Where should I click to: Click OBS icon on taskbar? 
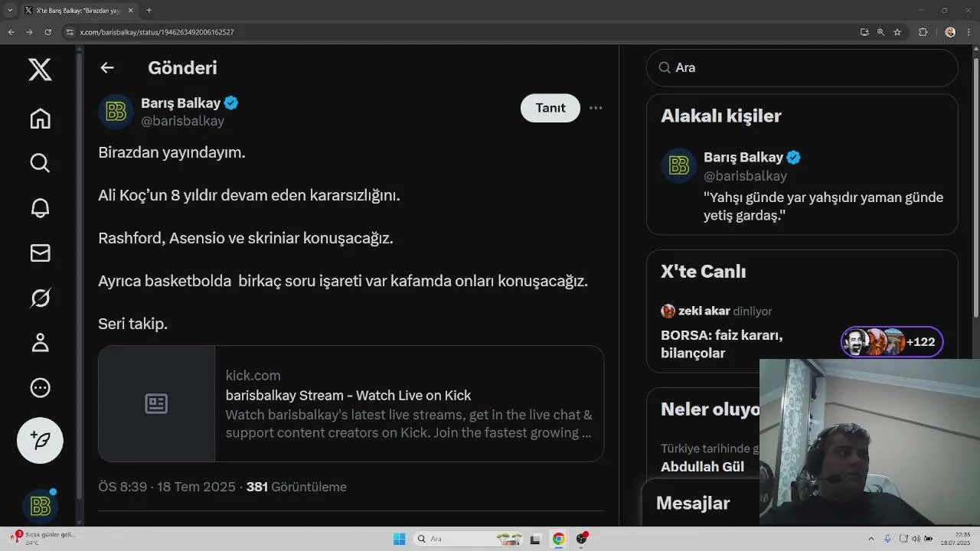point(582,539)
